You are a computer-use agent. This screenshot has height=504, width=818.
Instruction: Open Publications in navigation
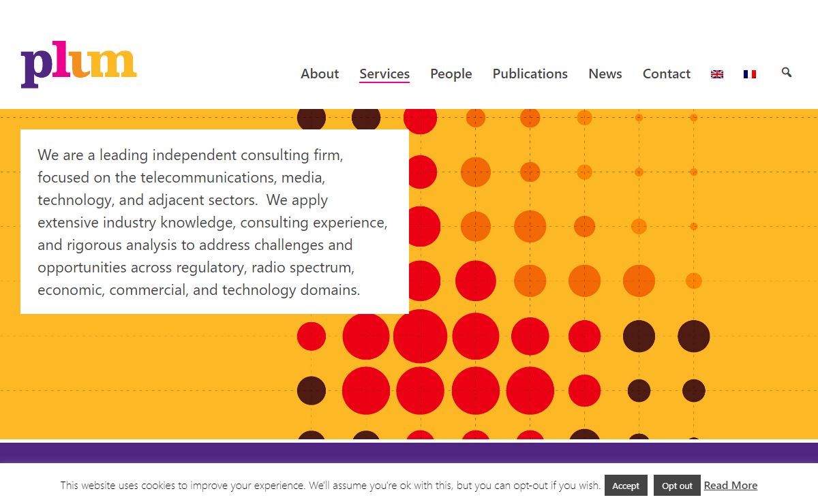pyautogui.click(x=530, y=74)
